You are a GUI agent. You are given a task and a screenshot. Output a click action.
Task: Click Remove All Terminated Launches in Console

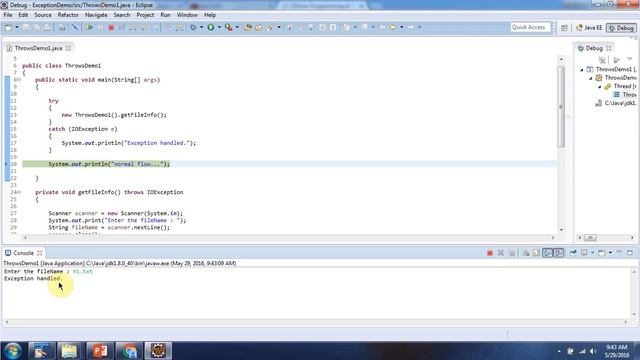click(x=512, y=253)
